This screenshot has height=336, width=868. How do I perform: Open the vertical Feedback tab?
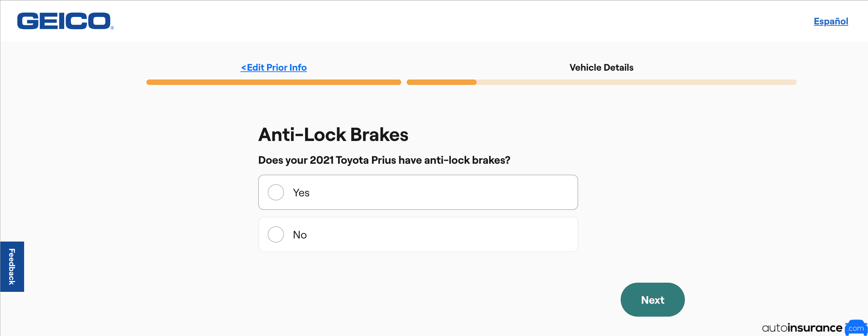pos(12,267)
